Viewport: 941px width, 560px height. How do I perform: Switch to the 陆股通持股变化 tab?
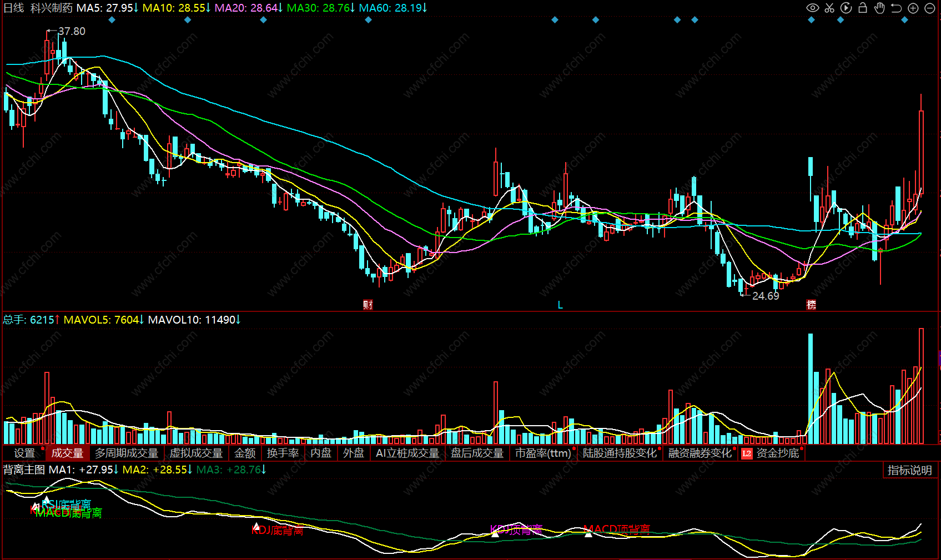tap(620, 453)
